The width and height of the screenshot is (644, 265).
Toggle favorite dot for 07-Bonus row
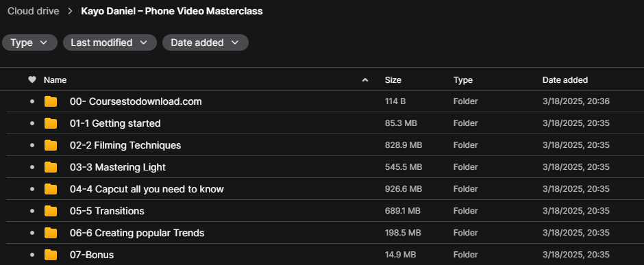point(32,255)
